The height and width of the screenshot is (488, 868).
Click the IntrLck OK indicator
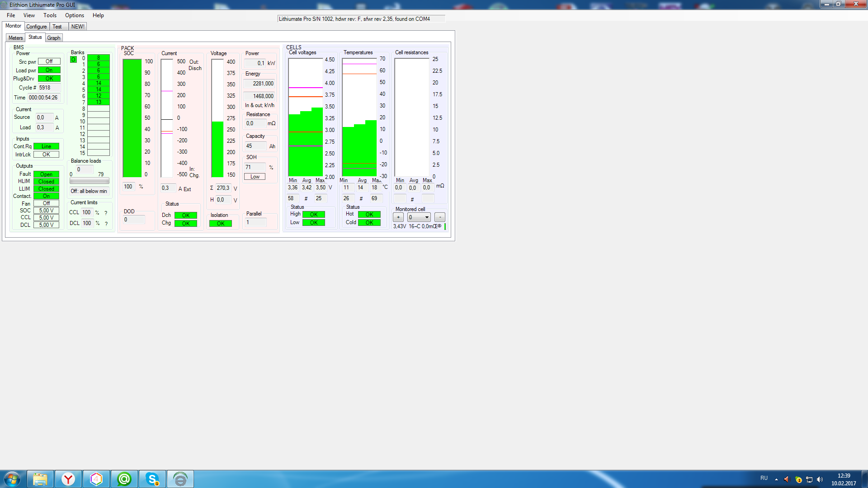46,155
